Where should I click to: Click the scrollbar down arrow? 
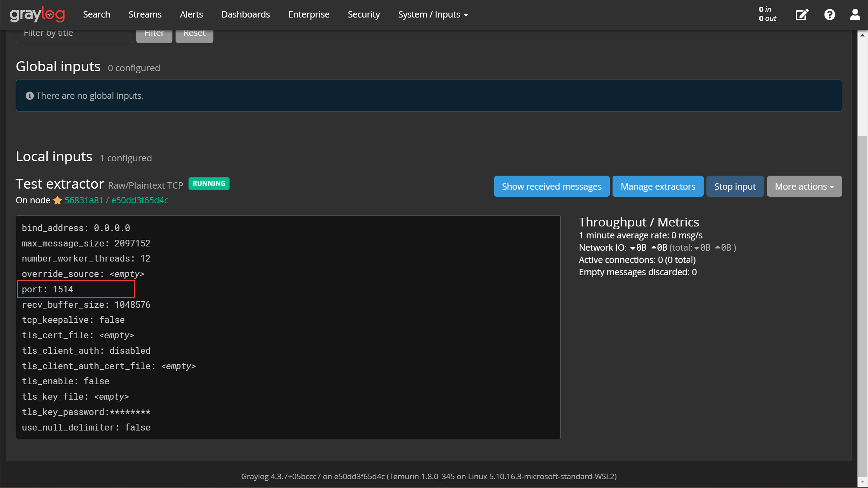862,482
